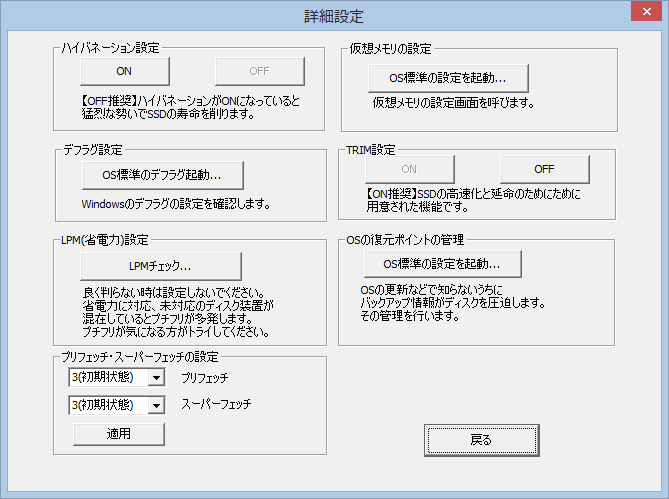Turn hibernation ON in ハイバネーション設定

click(124, 71)
